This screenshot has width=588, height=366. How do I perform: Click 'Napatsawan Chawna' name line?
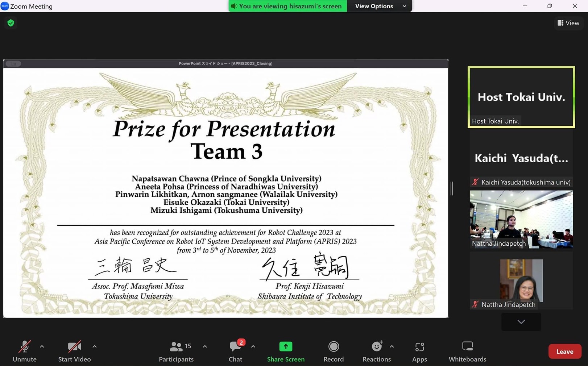coord(227,179)
